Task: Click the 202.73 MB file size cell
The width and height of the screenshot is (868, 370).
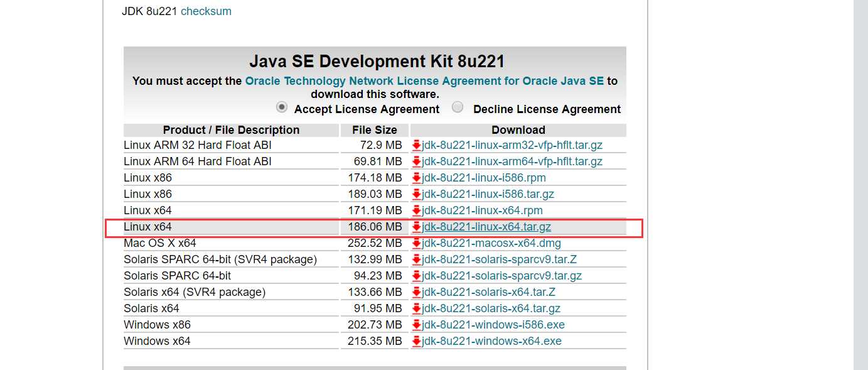Action: pos(375,325)
